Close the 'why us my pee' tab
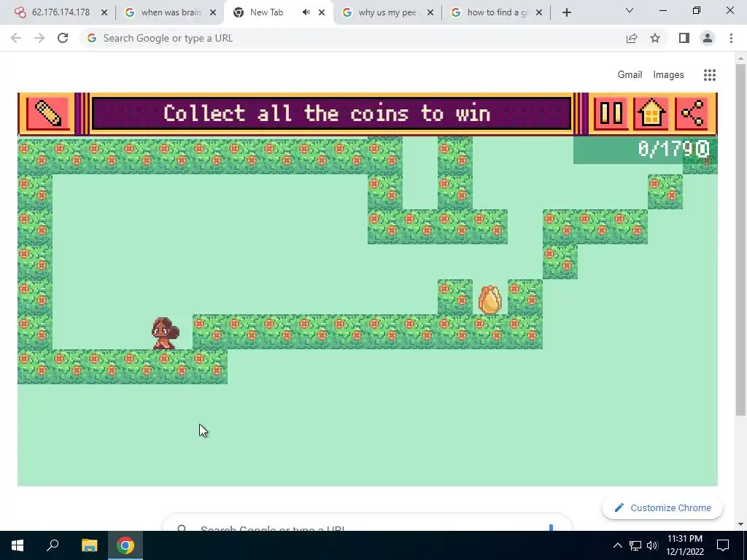This screenshot has height=560, width=747. pyautogui.click(x=430, y=12)
